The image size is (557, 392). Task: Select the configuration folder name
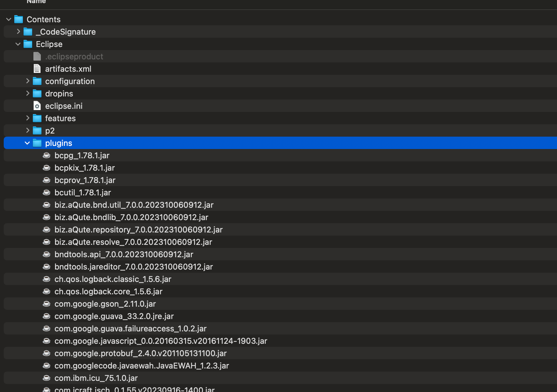pos(70,81)
